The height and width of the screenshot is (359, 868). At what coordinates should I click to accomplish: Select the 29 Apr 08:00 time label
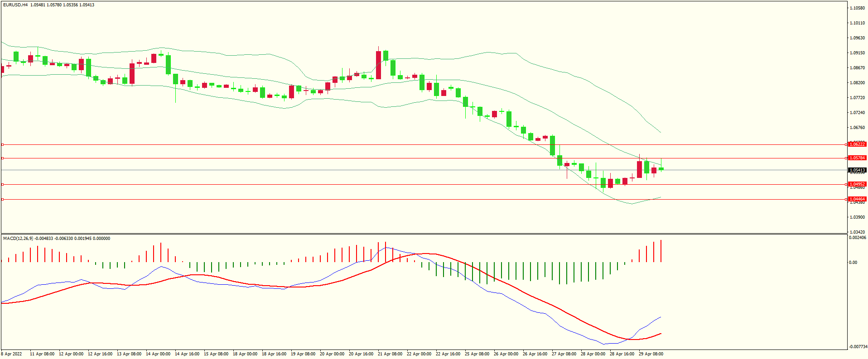(x=651, y=354)
